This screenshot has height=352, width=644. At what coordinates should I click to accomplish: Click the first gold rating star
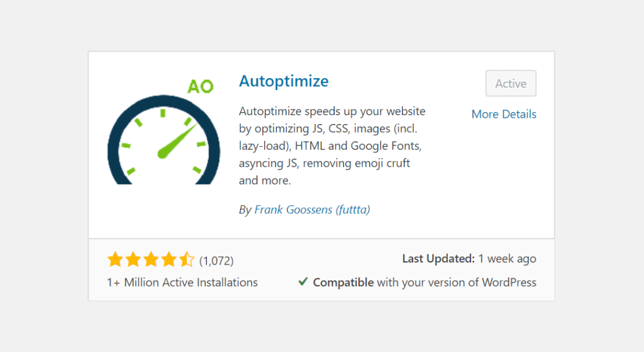(x=116, y=259)
